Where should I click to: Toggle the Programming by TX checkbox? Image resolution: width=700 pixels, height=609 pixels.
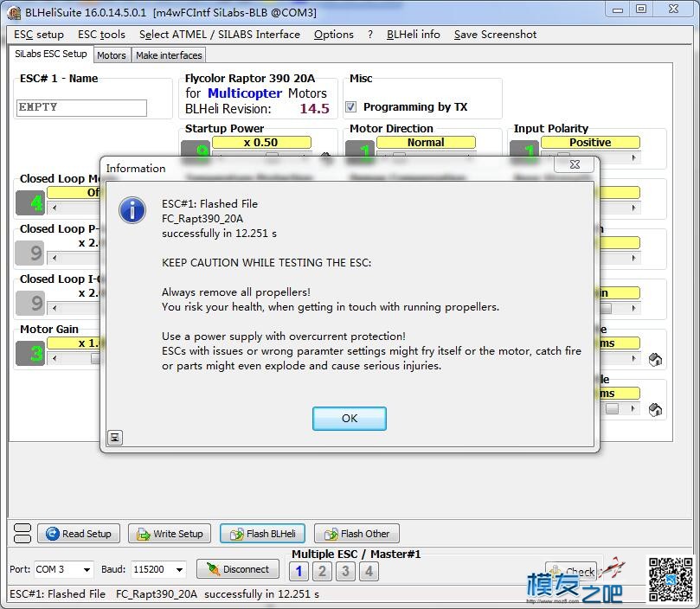pyautogui.click(x=351, y=106)
